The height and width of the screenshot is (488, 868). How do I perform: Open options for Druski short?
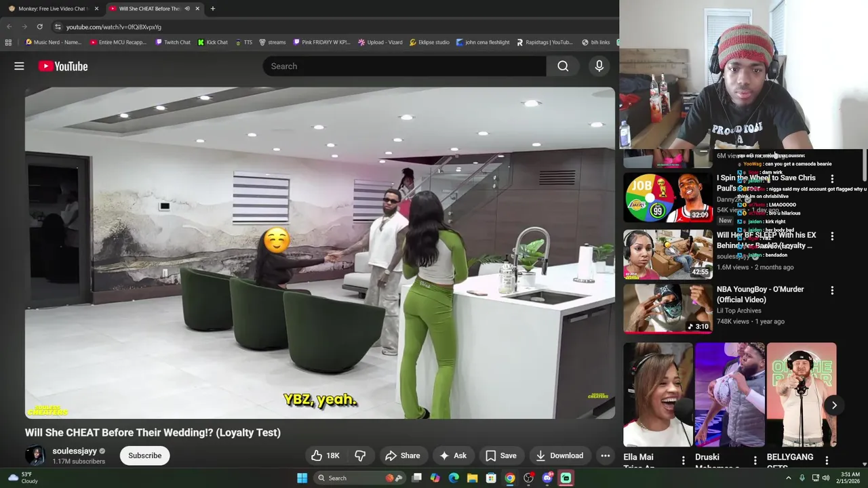[x=755, y=460]
